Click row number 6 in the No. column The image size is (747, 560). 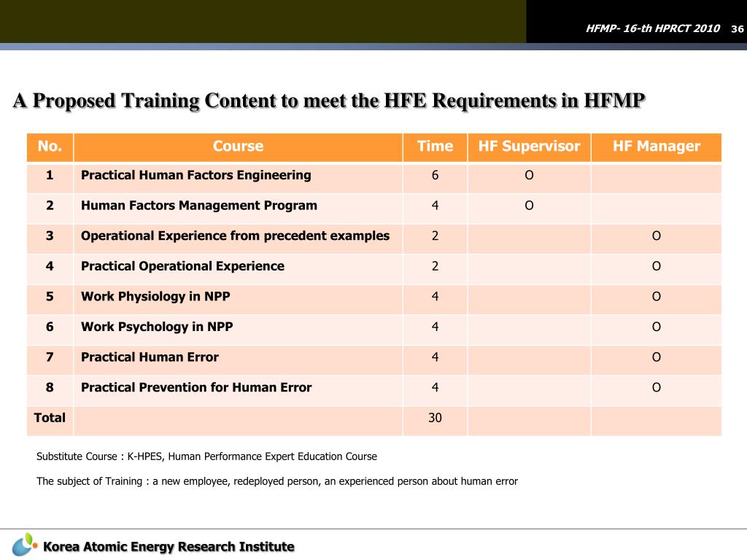[x=50, y=327]
